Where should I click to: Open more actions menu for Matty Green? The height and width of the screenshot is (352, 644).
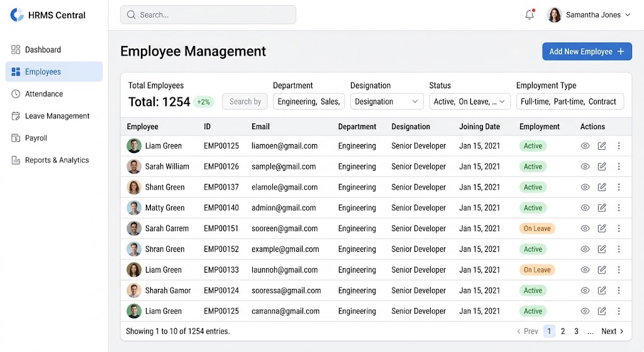tap(619, 208)
